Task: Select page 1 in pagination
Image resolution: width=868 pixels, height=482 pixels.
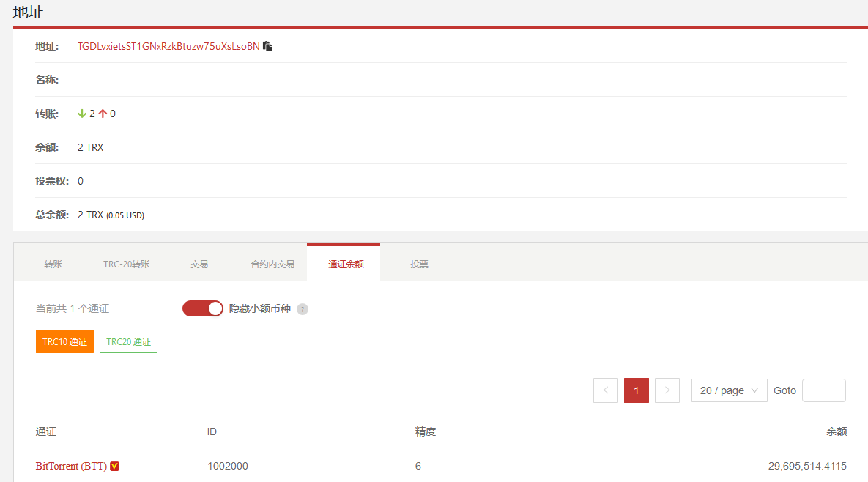Action: 636,390
